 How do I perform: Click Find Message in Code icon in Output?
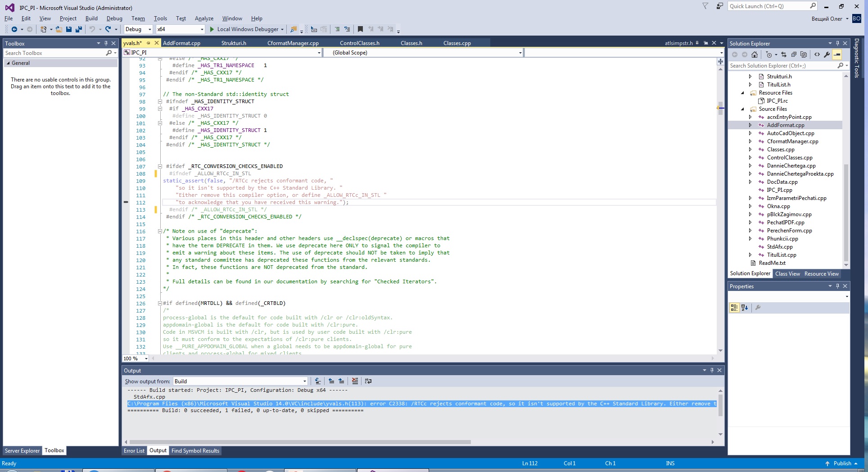point(318,381)
